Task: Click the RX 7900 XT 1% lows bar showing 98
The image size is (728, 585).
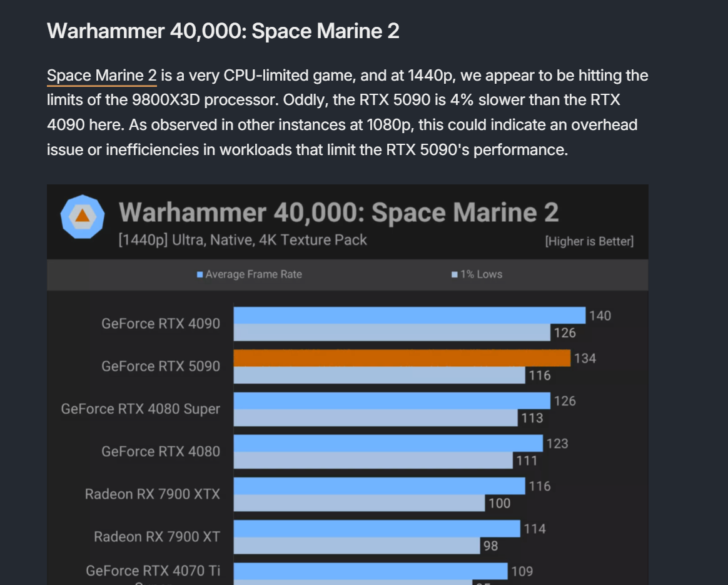Action: 356,546
